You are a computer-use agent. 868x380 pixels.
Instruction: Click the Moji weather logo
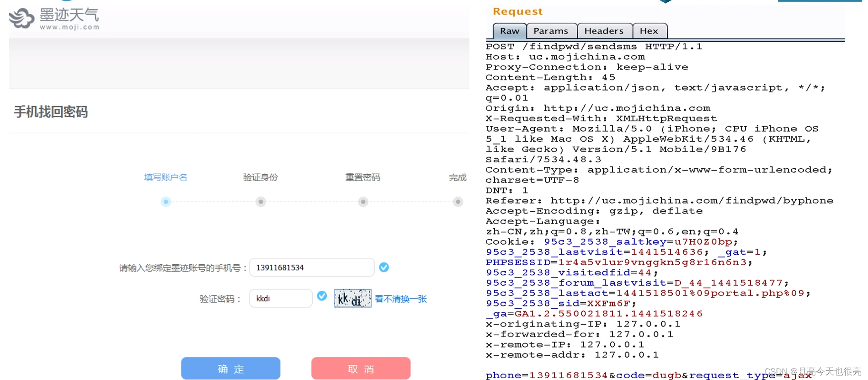tap(54, 18)
